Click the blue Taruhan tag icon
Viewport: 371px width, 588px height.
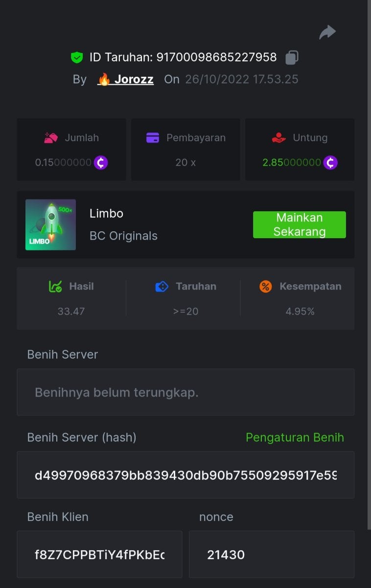[x=162, y=287]
